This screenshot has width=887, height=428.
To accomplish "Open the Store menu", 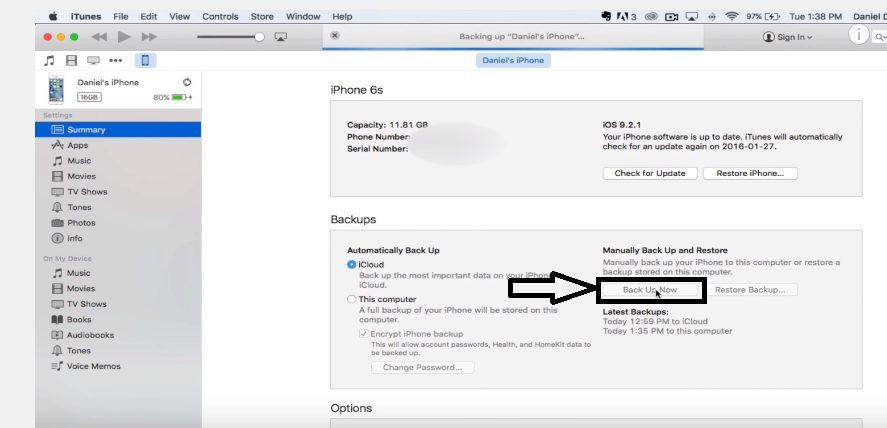I will coord(262,16).
